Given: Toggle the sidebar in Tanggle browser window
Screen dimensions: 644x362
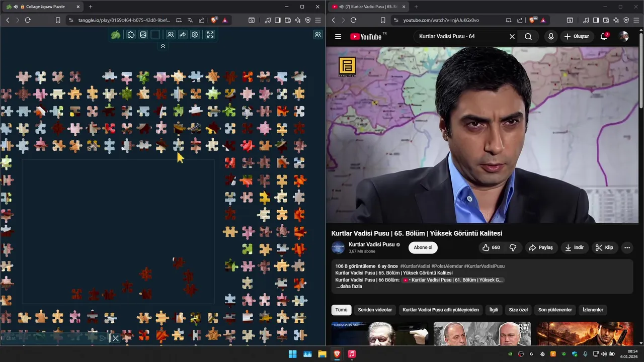Looking at the screenshot, I should (278, 20).
